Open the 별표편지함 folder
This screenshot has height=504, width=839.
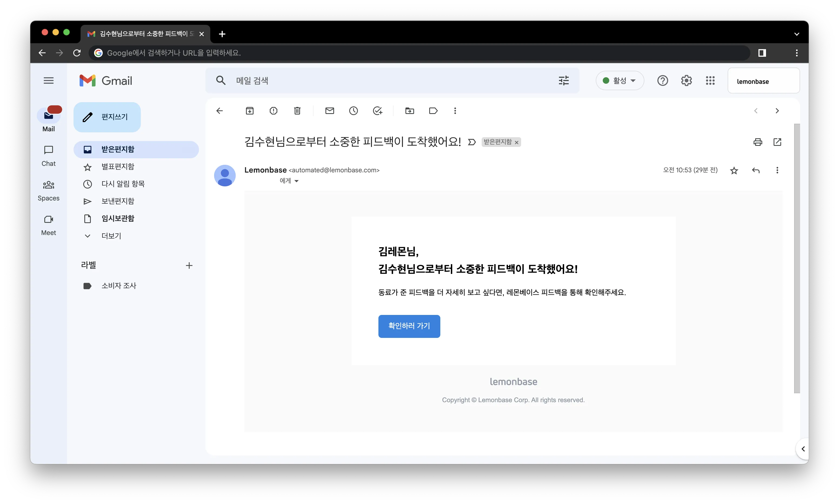pyautogui.click(x=136, y=167)
